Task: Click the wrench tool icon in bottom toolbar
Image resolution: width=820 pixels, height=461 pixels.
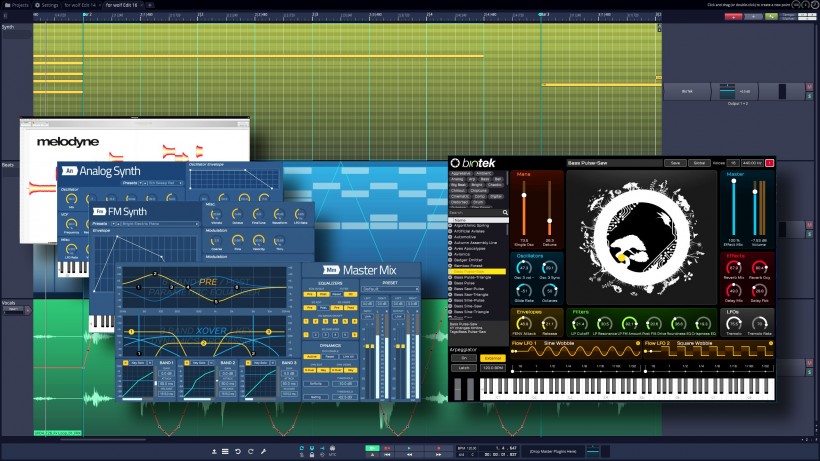Action: tap(264, 451)
